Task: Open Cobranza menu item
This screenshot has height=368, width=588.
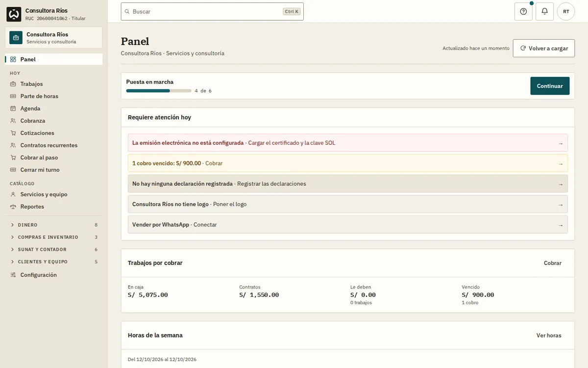Action: (x=54, y=121)
